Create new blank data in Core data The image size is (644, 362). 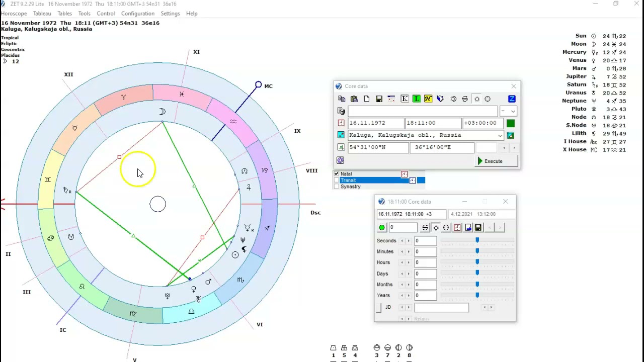[367, 99]
